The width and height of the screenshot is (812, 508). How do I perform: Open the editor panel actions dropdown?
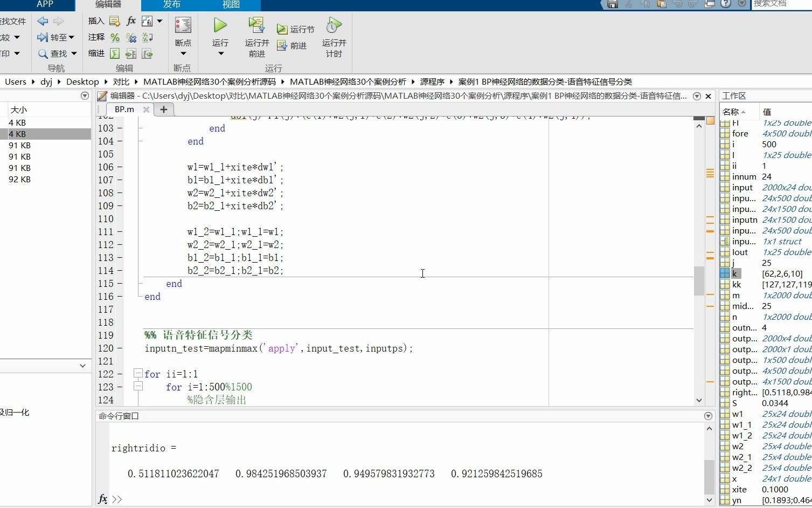tap(697, 96)
